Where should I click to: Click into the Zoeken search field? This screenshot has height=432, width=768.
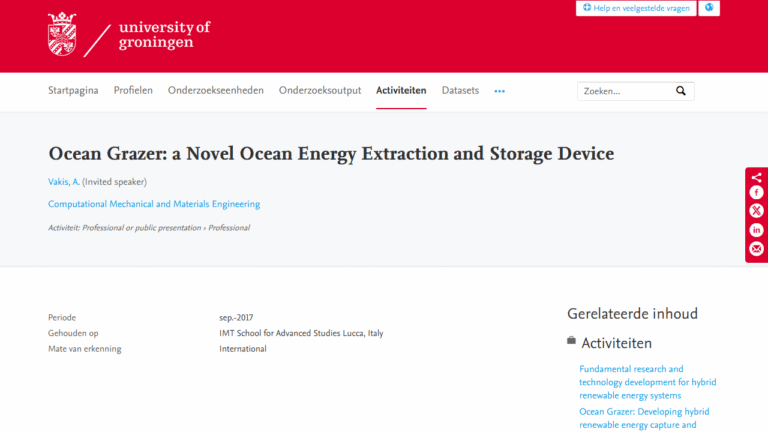[x=625, y=91]
